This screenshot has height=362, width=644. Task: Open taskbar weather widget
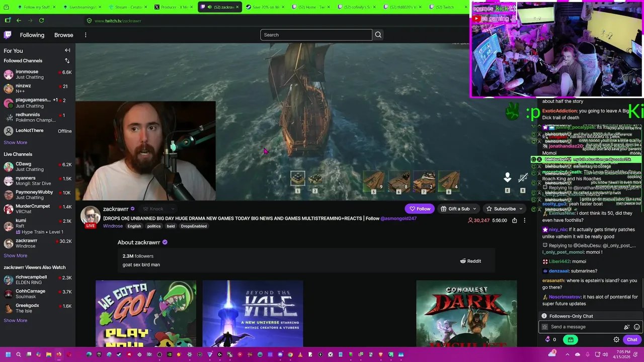point(552,354)
